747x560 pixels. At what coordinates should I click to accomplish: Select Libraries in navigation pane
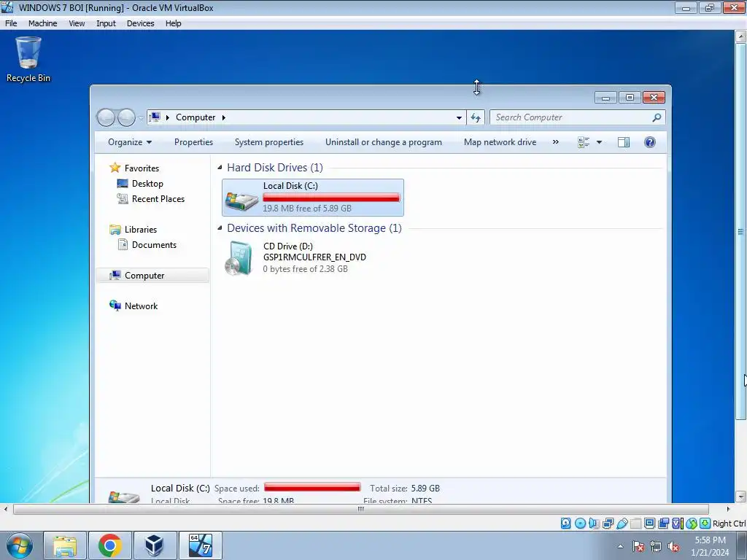pyautogui.click(x=141, y=230)
